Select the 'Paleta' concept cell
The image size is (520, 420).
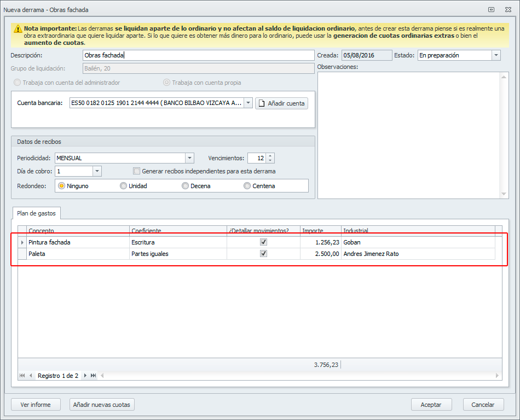pyautogui.click(x=78, y=254)
